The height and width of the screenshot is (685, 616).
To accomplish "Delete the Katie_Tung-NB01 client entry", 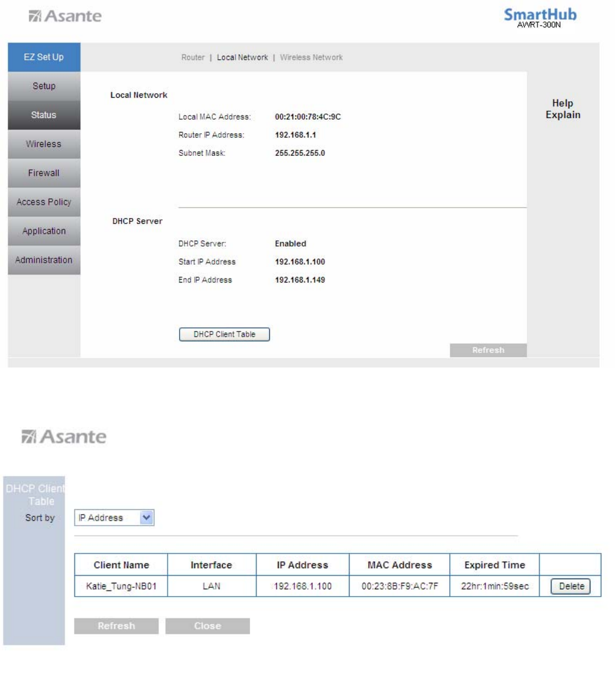I will [571, 586].
